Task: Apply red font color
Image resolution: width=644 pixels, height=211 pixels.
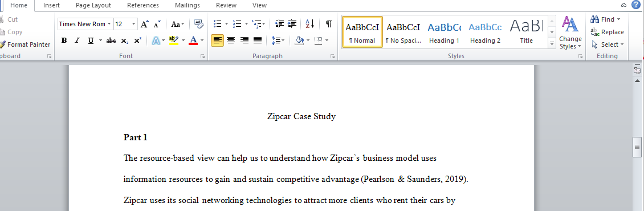Action: [193, 40]
